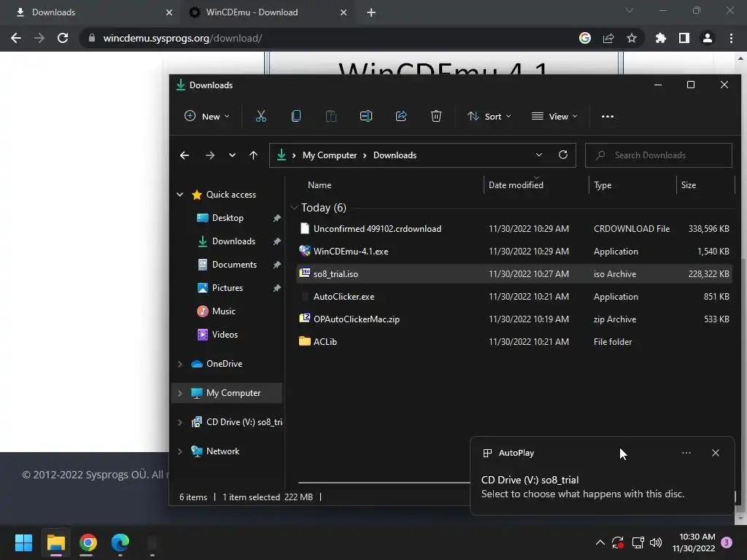Click the Cut scissors icon in Explorer toolbar
This screenshot has width=747, height=560.
point(261,116)
